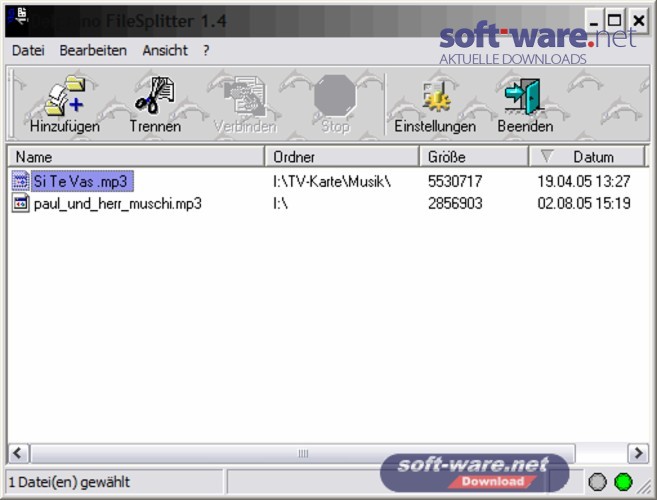
Task: Minimize the FileSplitter window
Action: tap(593, 20)
